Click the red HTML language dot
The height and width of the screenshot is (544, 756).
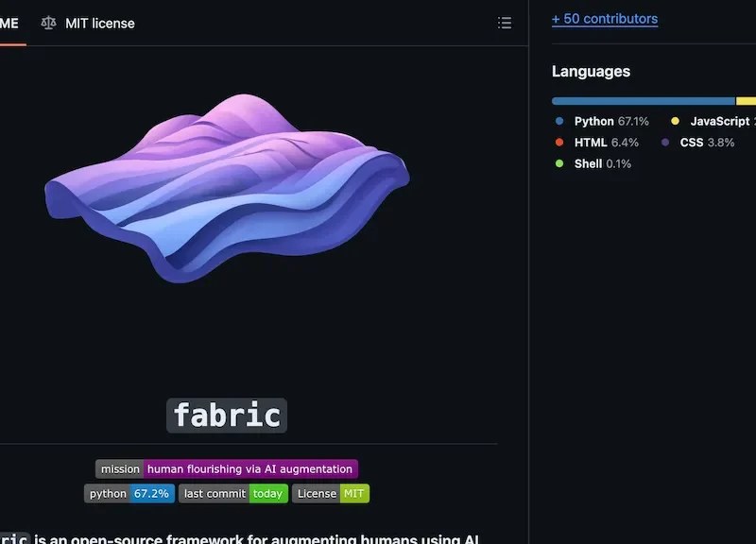coord(558,142)
